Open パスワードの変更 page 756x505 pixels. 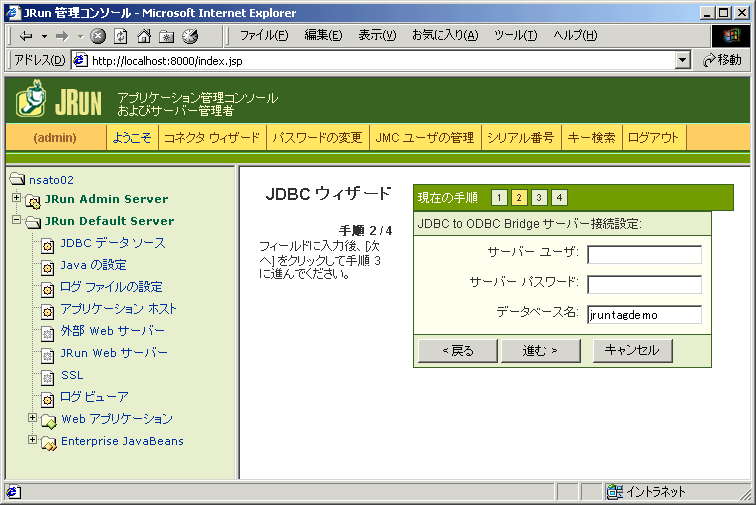(x=317, y=138)
